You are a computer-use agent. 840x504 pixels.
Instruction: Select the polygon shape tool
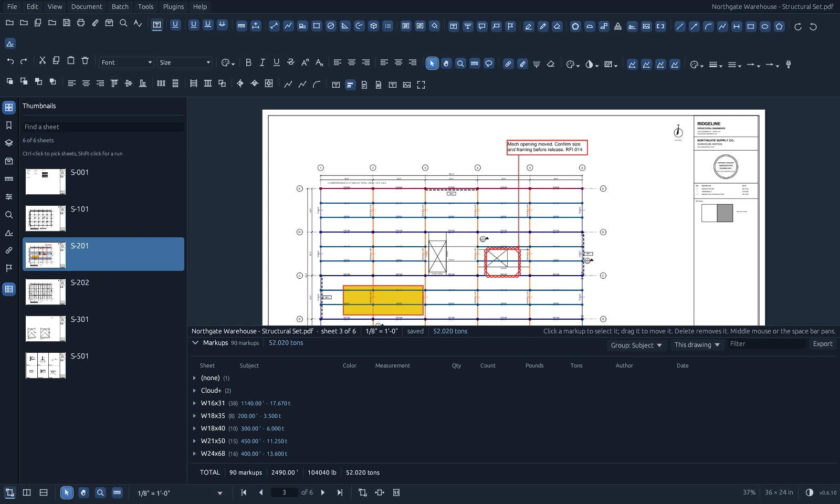(x=779, y=26)
